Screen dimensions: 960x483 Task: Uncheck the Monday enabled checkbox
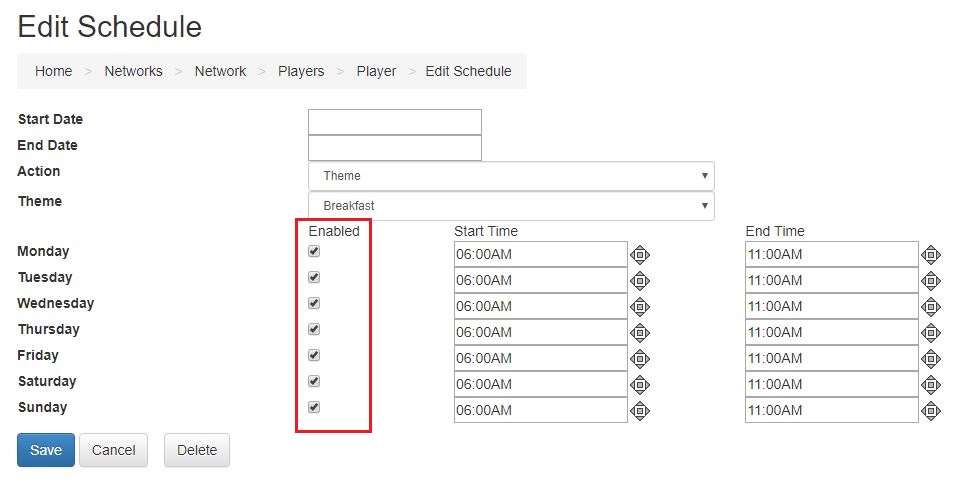pyautogui.click(x=314, y=251)
